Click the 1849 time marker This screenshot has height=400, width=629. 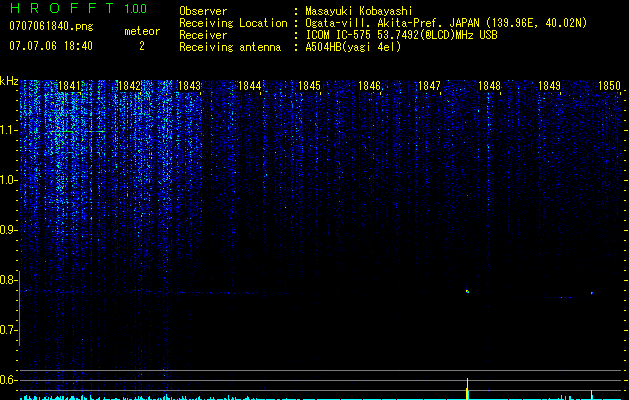click(x=549, y=85)
